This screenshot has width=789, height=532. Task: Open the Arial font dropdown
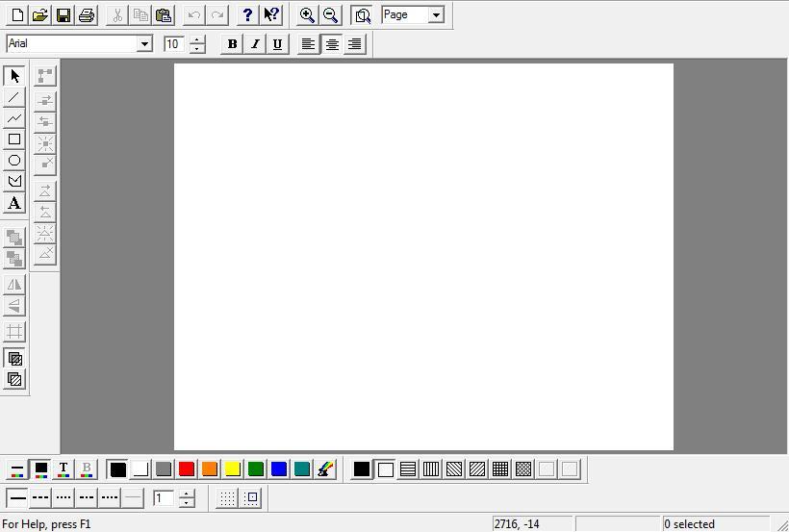point(144,44)
